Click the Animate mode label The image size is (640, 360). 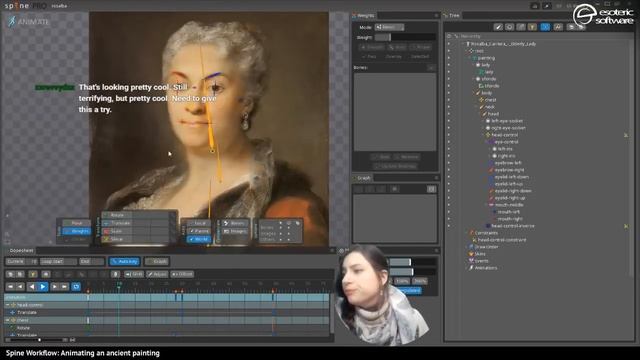(29, 21)
